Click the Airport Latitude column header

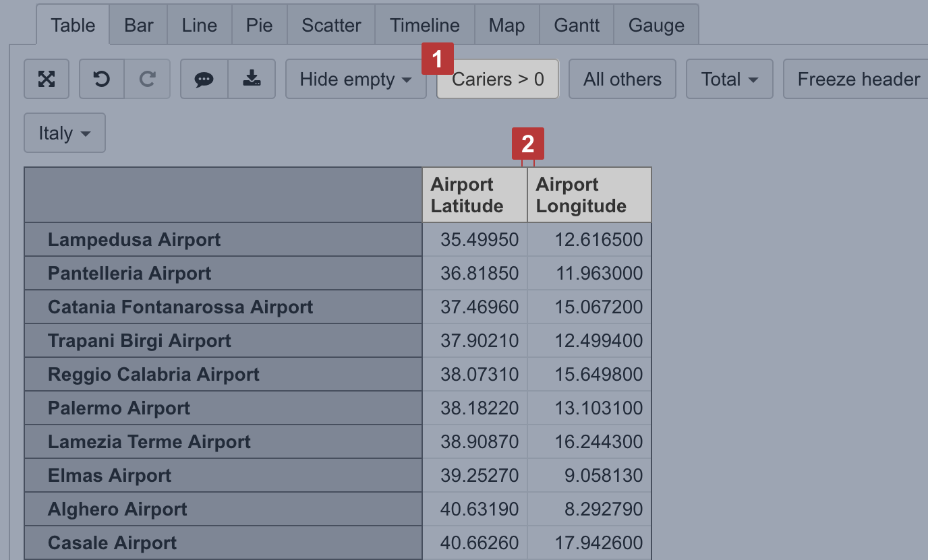tap(474, 195)
